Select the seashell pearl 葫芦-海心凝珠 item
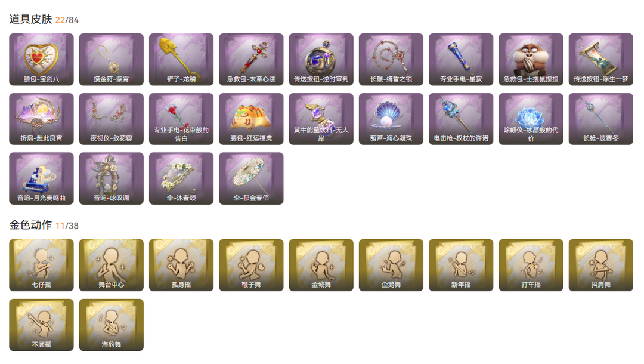Viewport: 644px width, 364px height. click(x=391, y=119)
